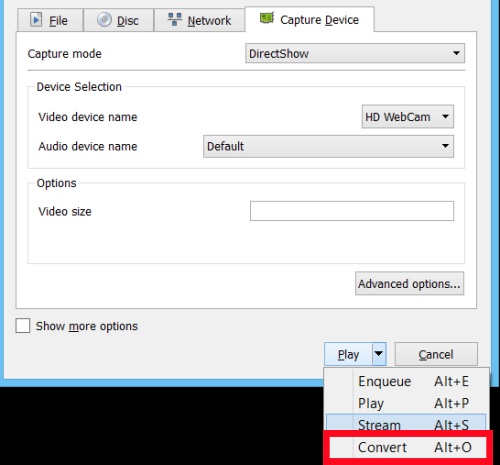Open Advanced options
The image size is (500, 465).
coord(409,284)
